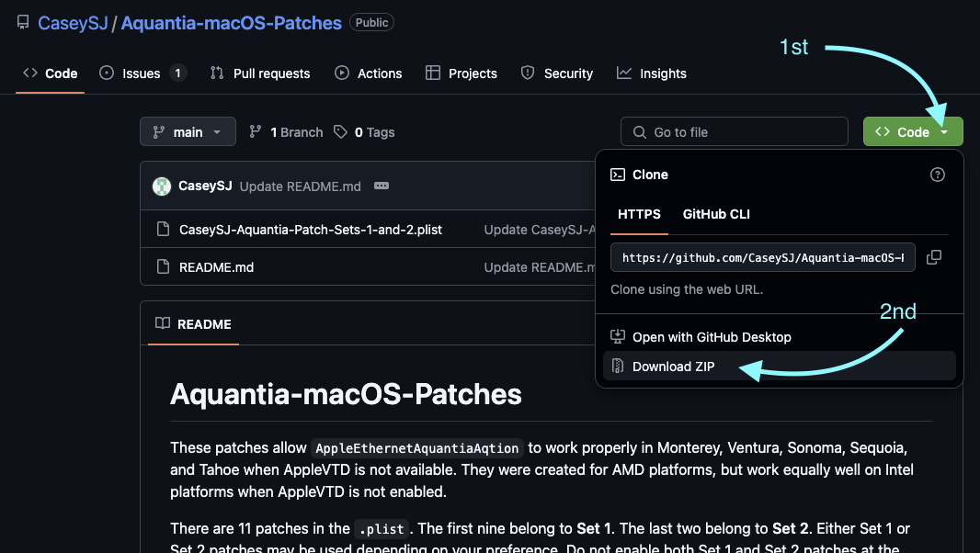Toggle the green Code dropdown button
Image resolution: width=980 pixels, height=553 pixels.
pos(913,132)
